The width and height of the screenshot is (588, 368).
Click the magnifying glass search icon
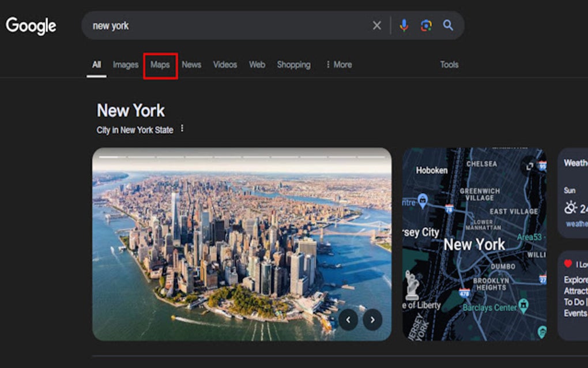[447, 25]
